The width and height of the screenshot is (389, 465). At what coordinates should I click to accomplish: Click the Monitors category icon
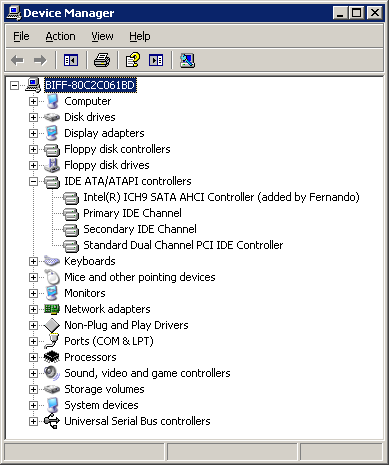(x=52, y=293)
